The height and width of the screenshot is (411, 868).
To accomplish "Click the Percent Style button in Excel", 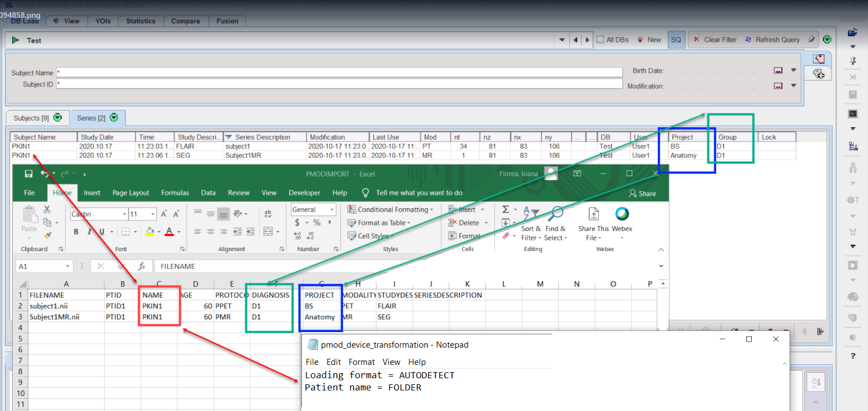I will point(316,223).
